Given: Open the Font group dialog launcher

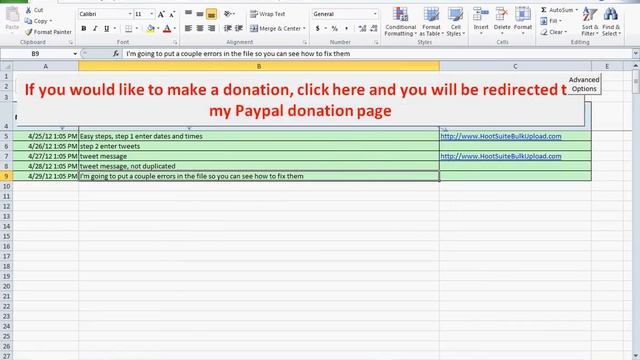Looking at the screenshot, I should click(x=175, y=42).
